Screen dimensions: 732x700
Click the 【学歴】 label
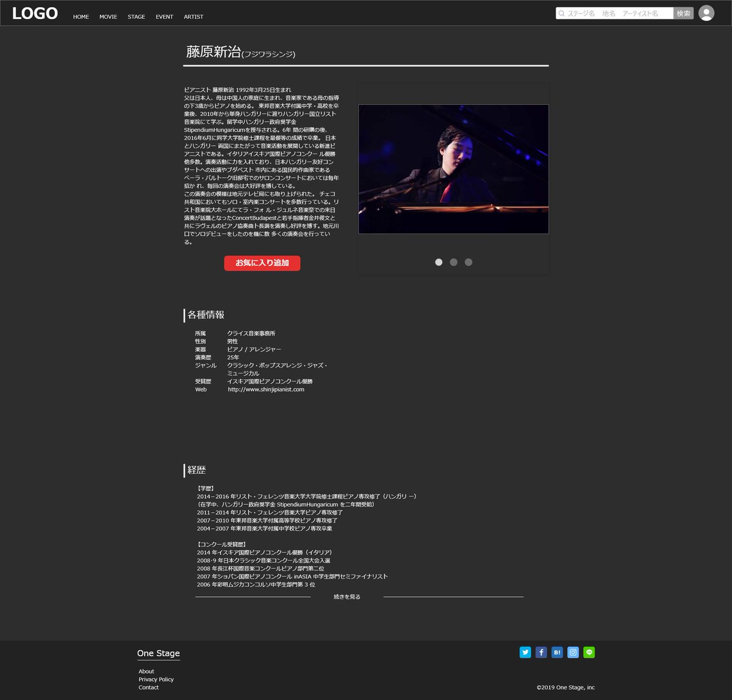(206, 488)
